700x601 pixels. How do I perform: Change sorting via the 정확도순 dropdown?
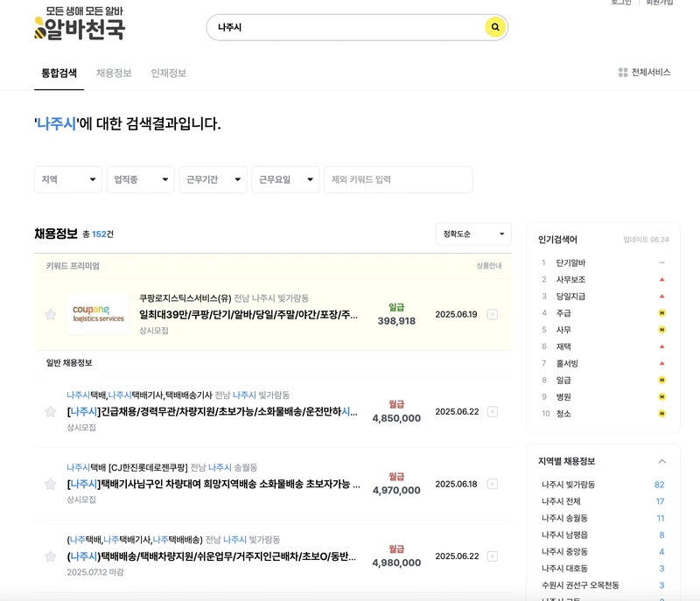point(472,234)
